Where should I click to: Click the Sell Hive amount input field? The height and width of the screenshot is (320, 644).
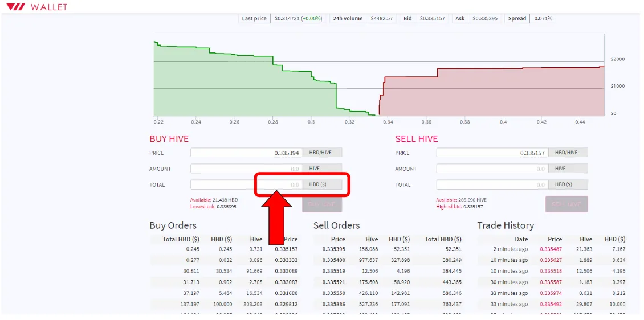pyautogui.click(x=492, y=169)
